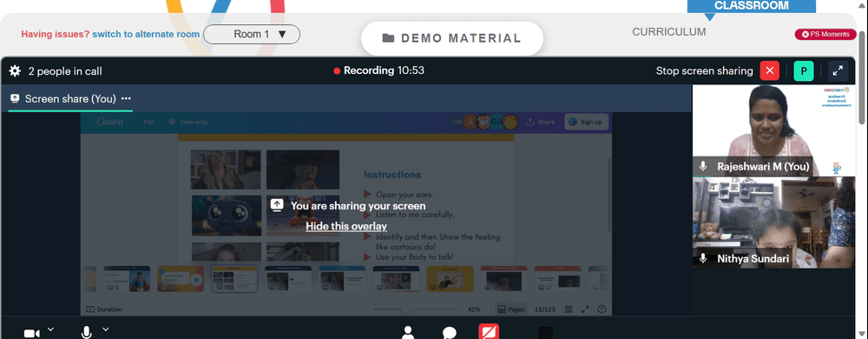
Task: Click the Canva Share button
Action: [x=540, y=122]
